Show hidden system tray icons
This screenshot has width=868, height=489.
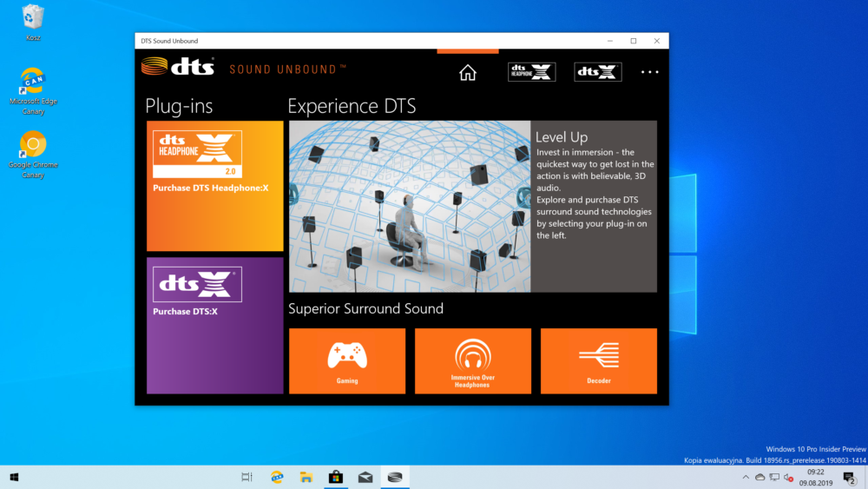[746, 477]
